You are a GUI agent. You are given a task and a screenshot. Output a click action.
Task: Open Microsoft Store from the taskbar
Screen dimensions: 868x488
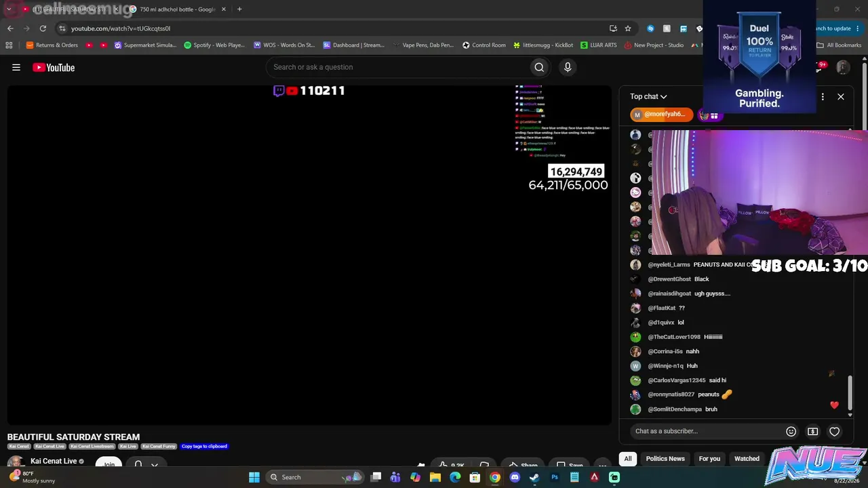click(x=475, y=477)
